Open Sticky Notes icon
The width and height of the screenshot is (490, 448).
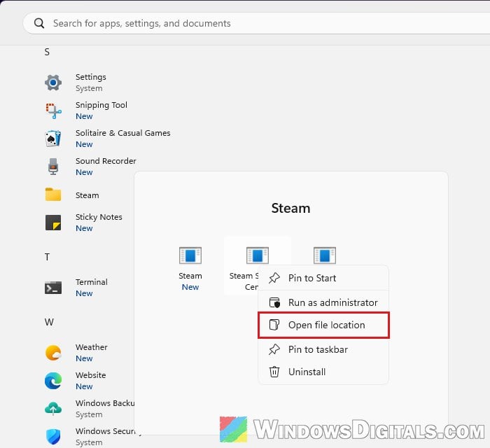point(53,223)
